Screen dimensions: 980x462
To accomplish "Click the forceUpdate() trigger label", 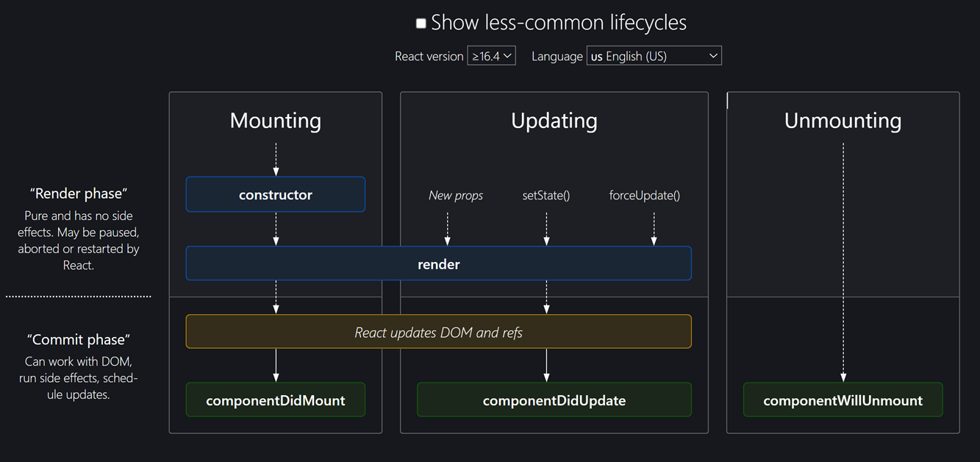I will point(645,196).
